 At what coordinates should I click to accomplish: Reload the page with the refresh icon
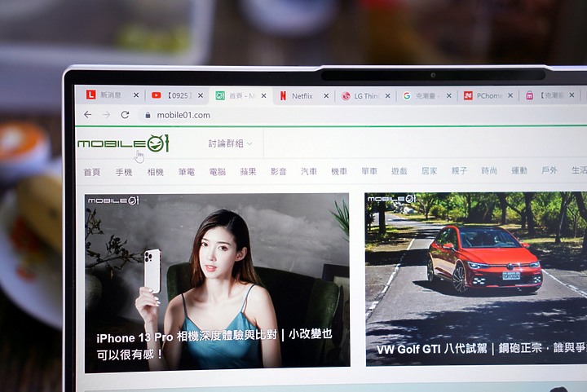[125, 114]
